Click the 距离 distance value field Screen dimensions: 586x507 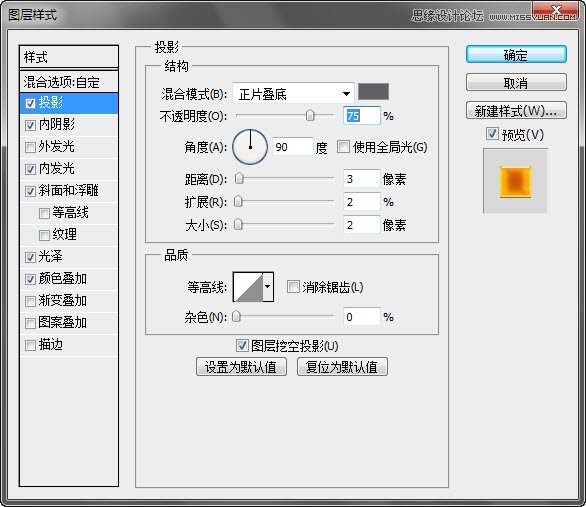[361, 179]
